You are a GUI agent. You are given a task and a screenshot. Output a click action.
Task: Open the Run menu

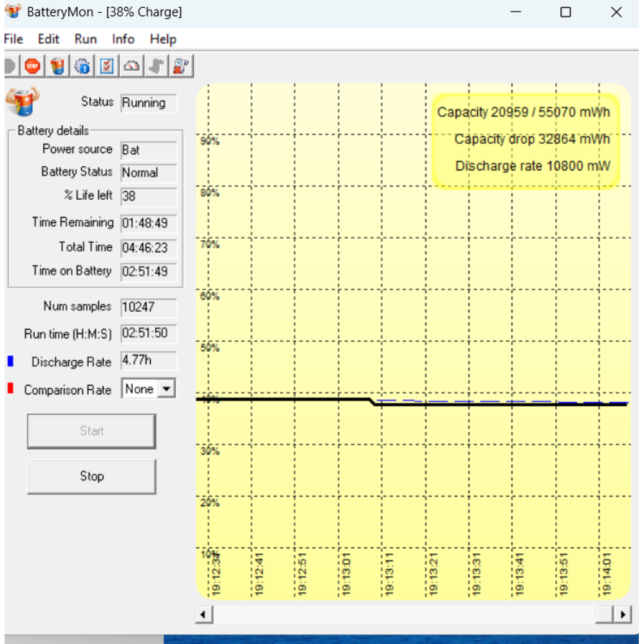tap(86, 39)
